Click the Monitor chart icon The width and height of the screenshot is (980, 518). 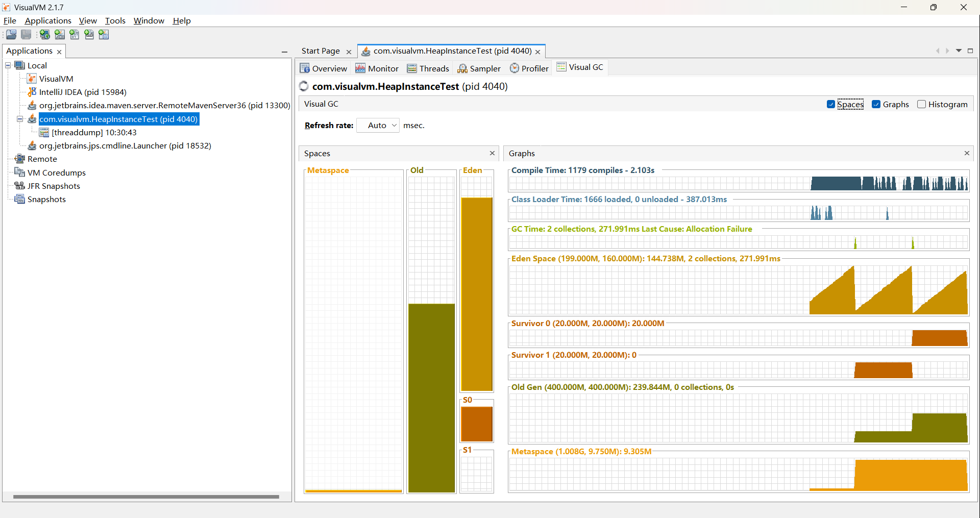[x=360, y=68]
